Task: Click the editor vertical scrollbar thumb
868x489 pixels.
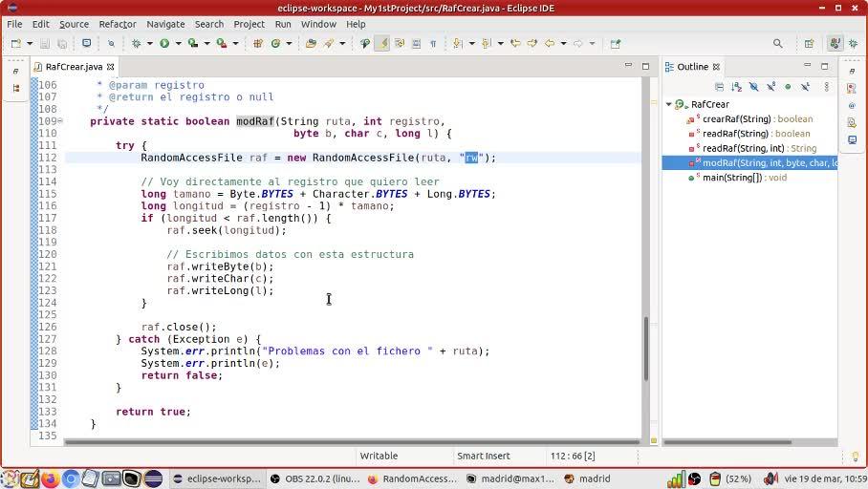Action: [646, 349]
